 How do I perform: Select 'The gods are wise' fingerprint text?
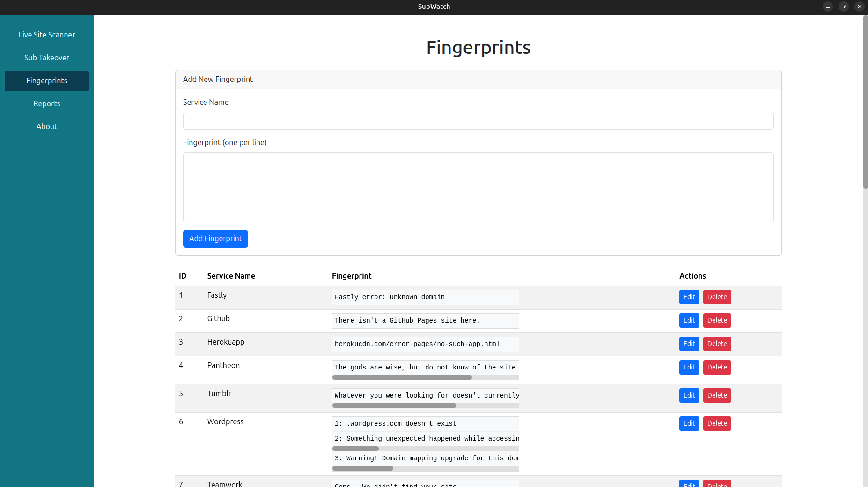[425, 367]
